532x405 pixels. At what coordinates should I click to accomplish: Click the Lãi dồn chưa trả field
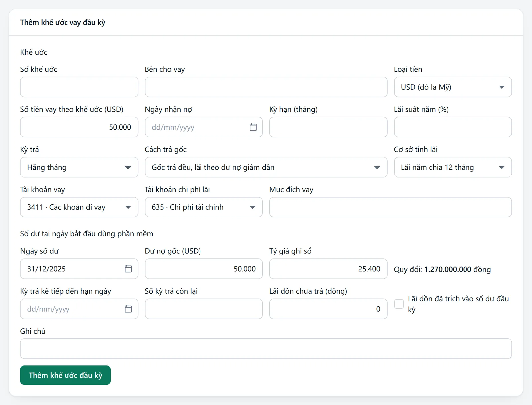pos(328,309)
